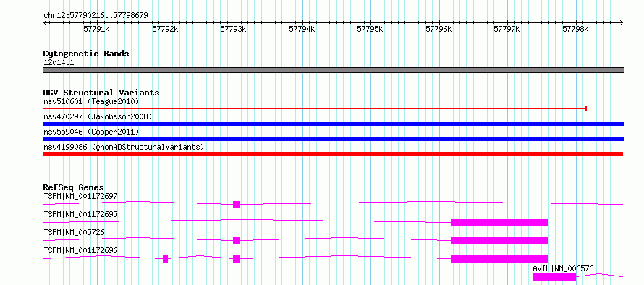The height and width of the screenshot is (285, 644).
Task: Open nsv510601 (Teague2010) variant label
Action: 91,101
